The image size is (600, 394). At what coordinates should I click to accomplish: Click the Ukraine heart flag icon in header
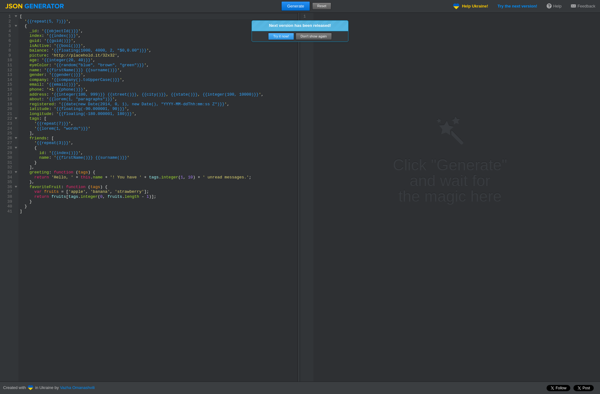tap(456, 6)
